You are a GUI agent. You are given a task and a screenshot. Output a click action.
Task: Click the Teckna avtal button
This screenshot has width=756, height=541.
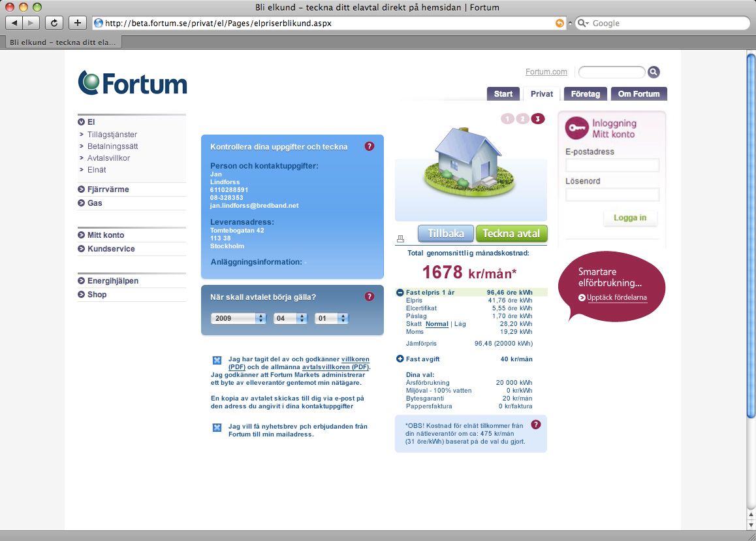pos(512,233)
